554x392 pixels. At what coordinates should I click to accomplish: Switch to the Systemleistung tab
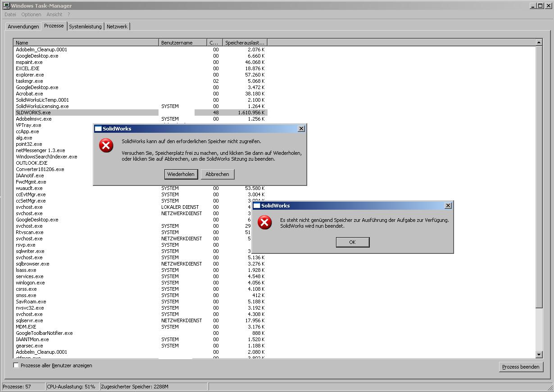pyautogui.click(x=85, y=27)
